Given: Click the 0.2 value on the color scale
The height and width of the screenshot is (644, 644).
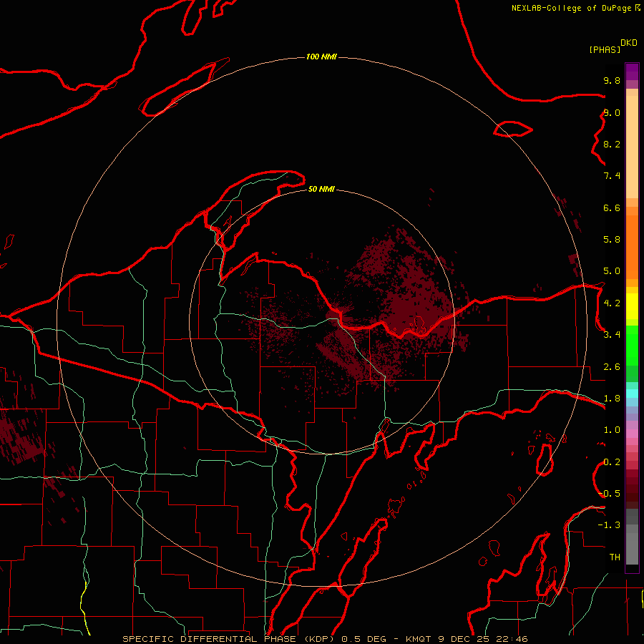Looking at the screenshot, I should click(x=612, y=462).
